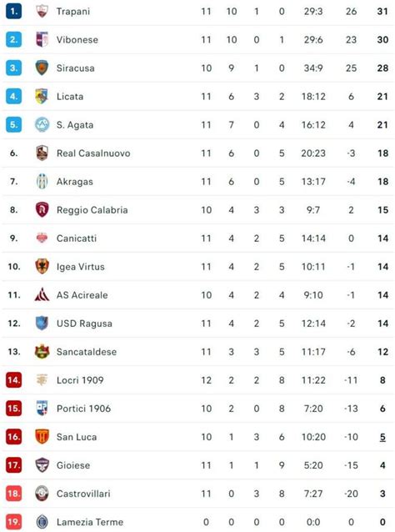The width and height of the screenshot is (395, 532).
Task: Open the Akragas team name link
Action: click(75, 182)
